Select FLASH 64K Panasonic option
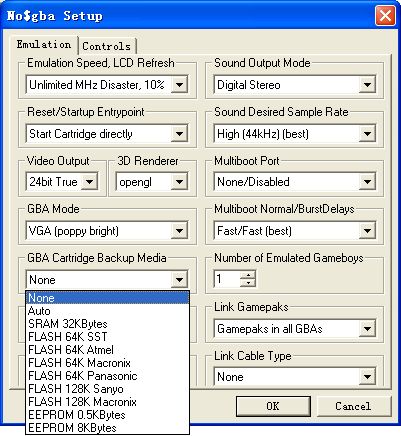The width and height of the screenshot is (401, 436). 107,376
